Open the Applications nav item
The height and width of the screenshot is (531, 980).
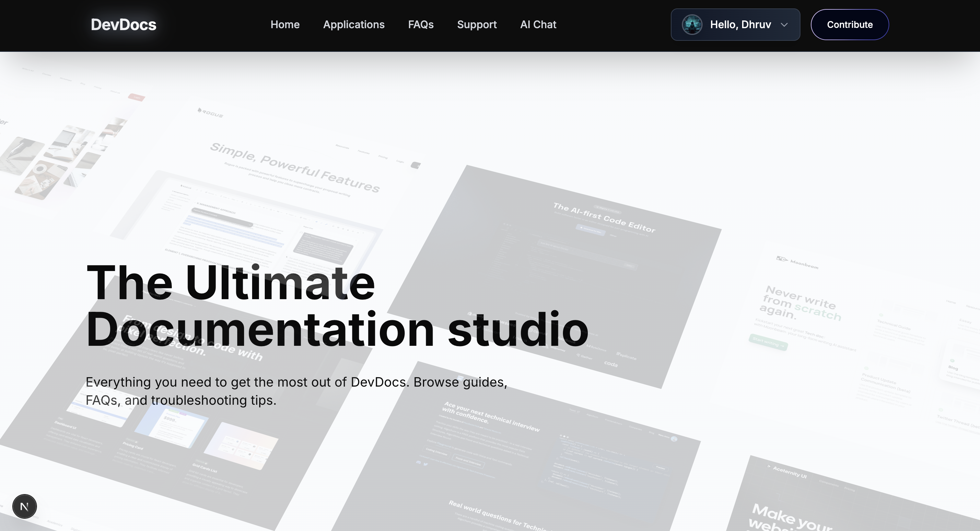pyautogui.click(x=354, y=25)
